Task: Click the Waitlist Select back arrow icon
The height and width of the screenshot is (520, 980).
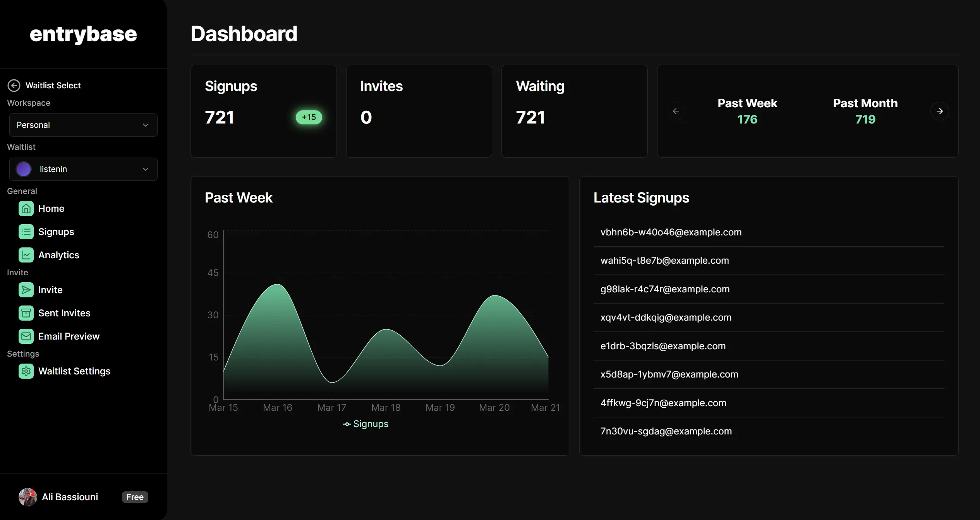Action: [x=14, y=86]
